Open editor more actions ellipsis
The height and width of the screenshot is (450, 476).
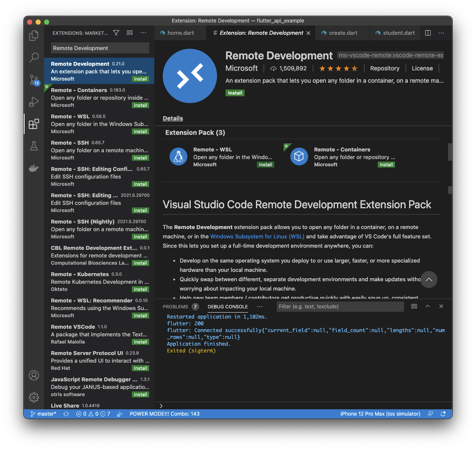point(441,33)
